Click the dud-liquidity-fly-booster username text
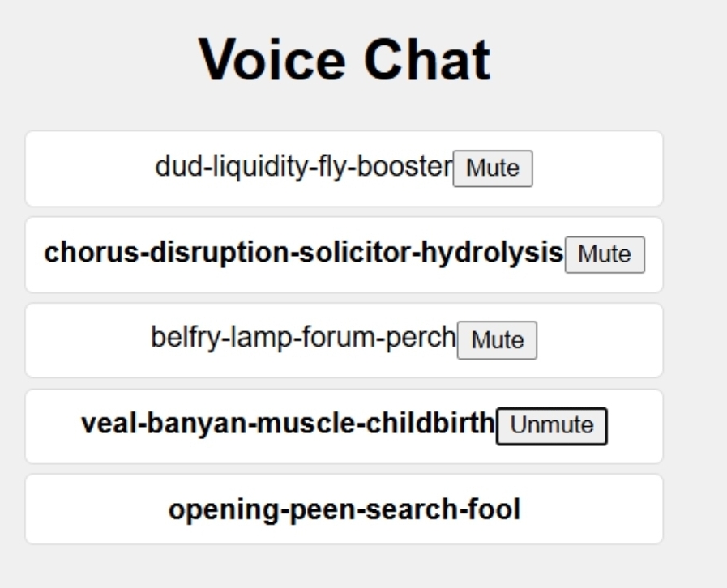The image size is (727, 588). point(303,167)
